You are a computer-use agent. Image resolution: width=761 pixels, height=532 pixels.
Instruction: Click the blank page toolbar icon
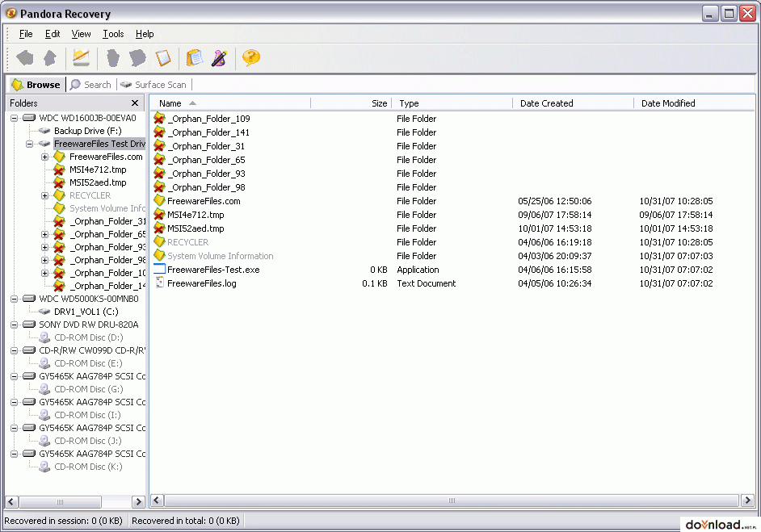click(x=163, y=58)
